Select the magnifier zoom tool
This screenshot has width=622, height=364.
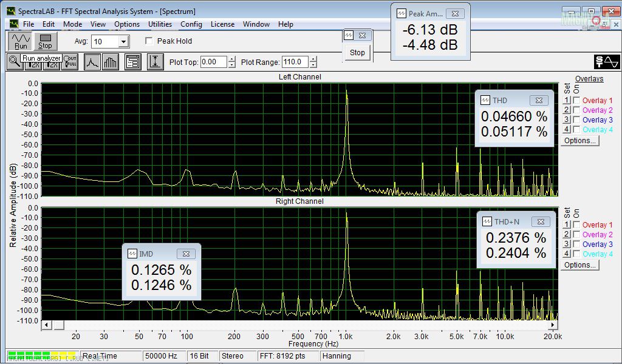[x=15, y=62]
